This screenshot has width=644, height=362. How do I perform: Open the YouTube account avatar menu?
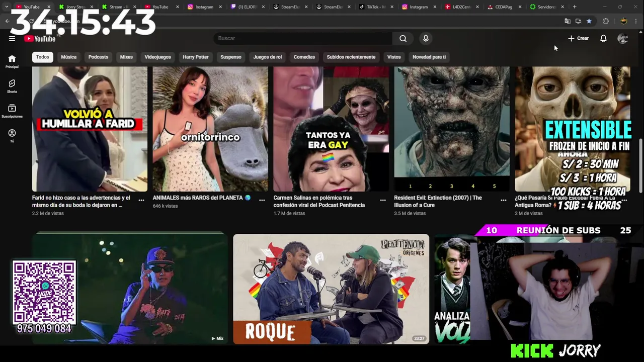(x=623, y=38)
